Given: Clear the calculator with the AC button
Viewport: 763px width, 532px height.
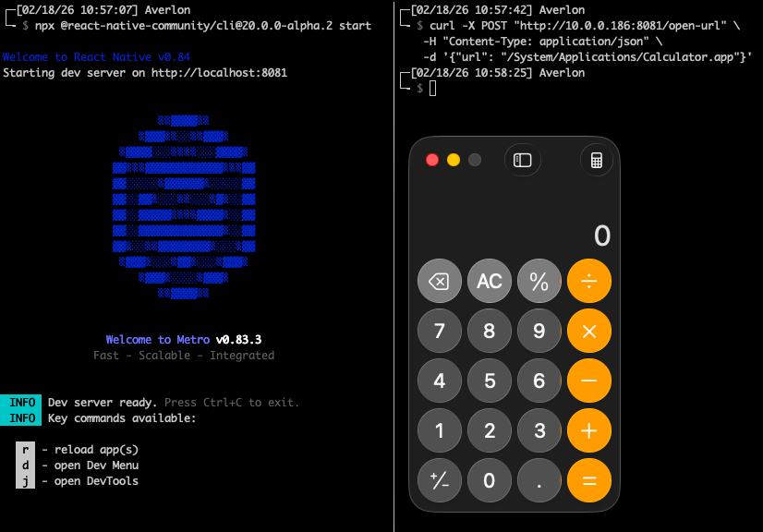Looking at the screenshot, I should pos(490,281).
